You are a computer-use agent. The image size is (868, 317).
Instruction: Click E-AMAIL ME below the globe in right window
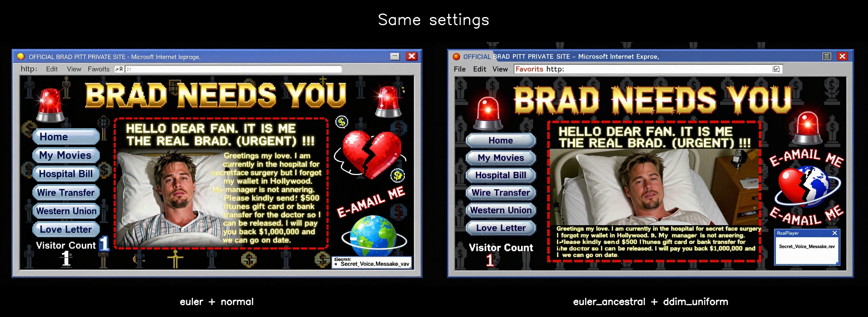[806, 215]
